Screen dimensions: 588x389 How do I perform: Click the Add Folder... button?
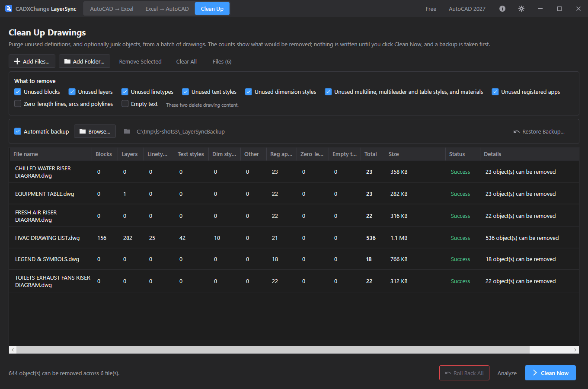coord(84,61)
